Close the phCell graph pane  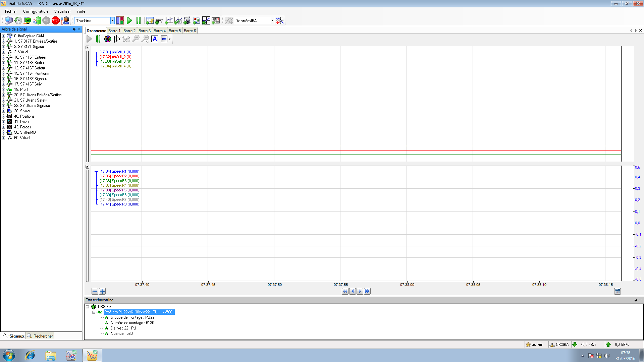coord(88,48)
